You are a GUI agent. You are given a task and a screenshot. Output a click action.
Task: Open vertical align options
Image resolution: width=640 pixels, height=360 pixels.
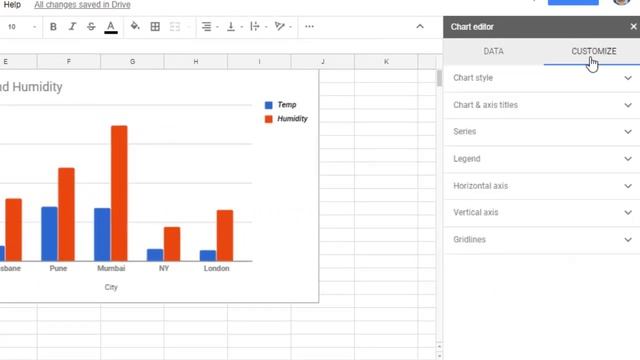coord(234,27)
